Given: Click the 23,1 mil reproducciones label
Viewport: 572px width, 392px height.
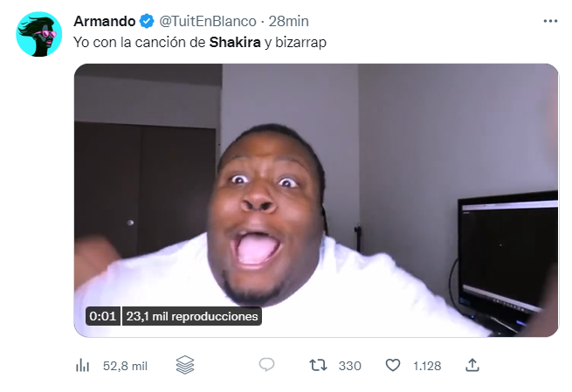Looking at the screenshot, I should [x=192, y=316].
